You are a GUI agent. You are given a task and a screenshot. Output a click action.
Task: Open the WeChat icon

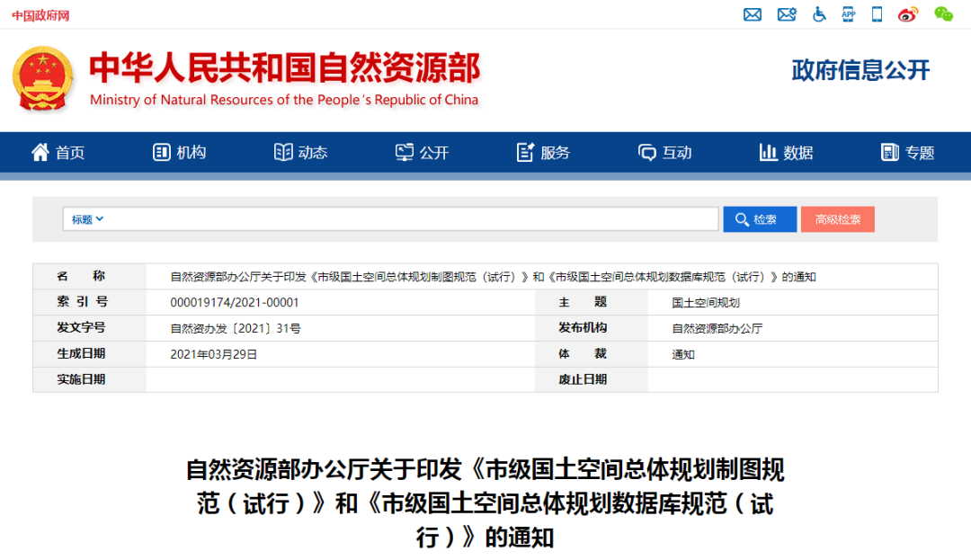click(x=943, y=14)
